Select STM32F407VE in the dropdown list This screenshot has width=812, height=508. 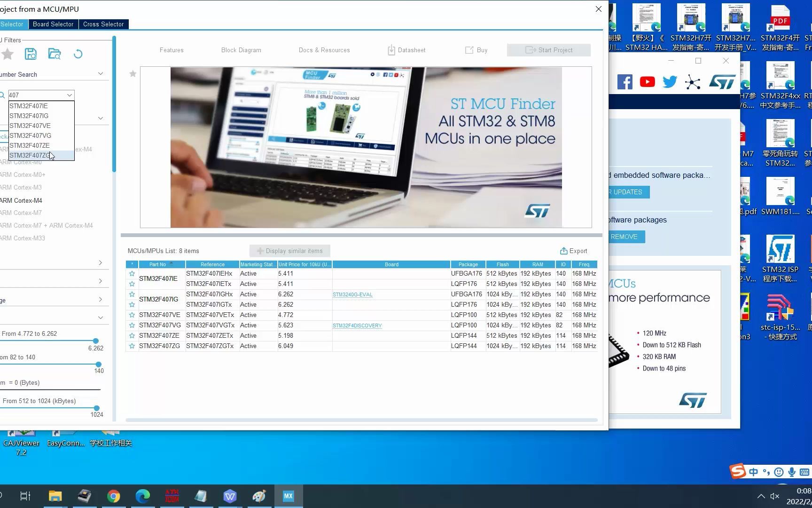pos(41,126)
